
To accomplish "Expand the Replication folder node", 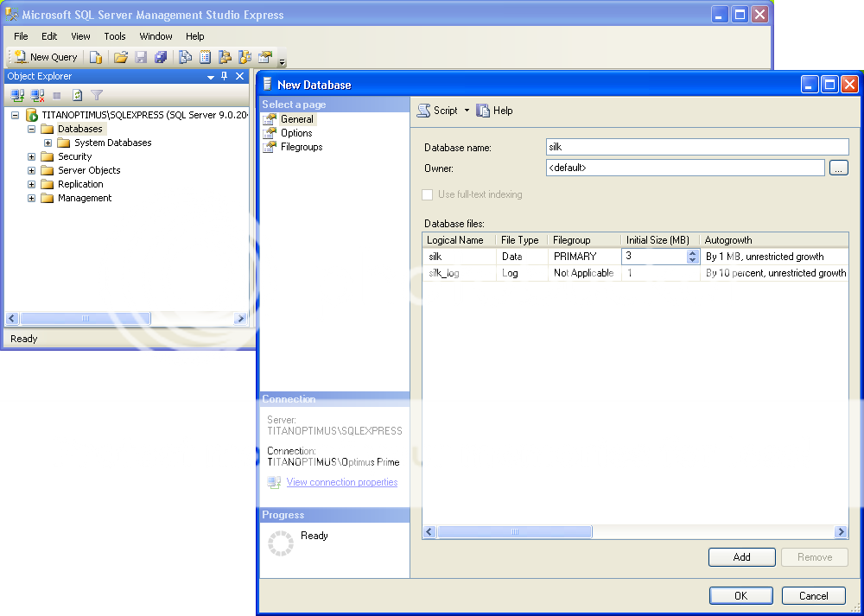I will click(31, 184).
